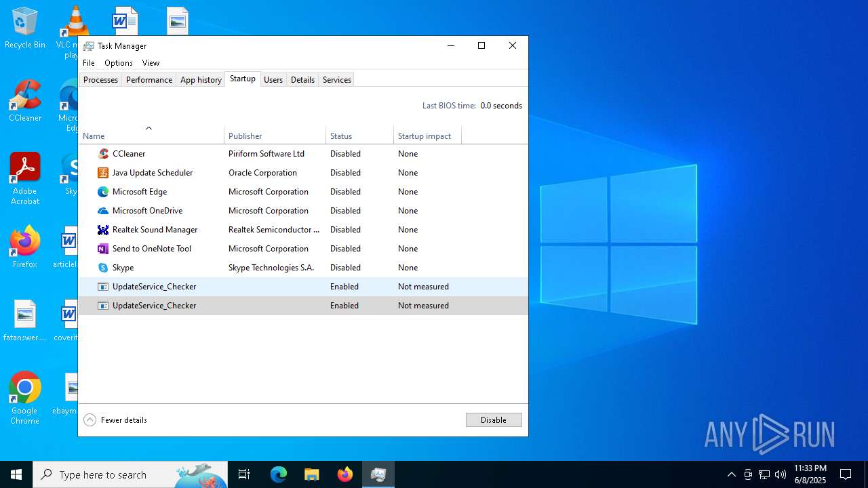Select the Adobe Acrobat desktop shortcut

25,179
